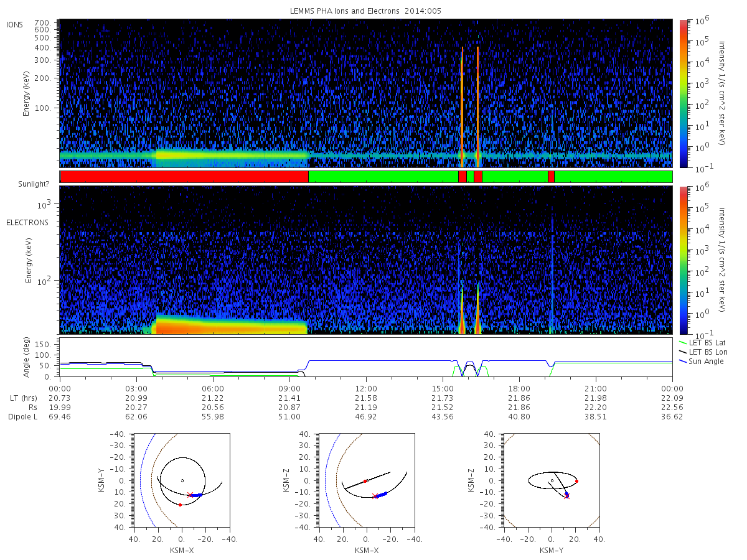The height and width of the screenshot is (560, 747).
Task: Select the long green Sunlight bar after 09:00
Action: (x=383, y=177)
